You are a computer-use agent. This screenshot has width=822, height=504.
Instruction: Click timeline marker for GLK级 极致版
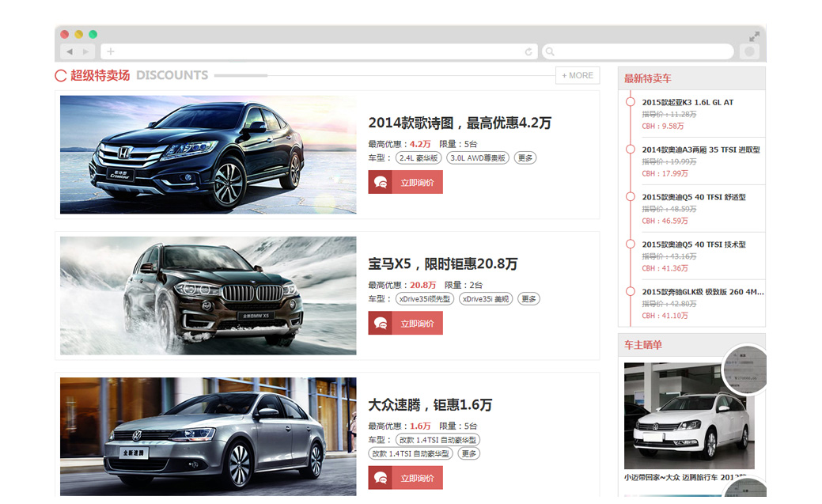point(631,291)
